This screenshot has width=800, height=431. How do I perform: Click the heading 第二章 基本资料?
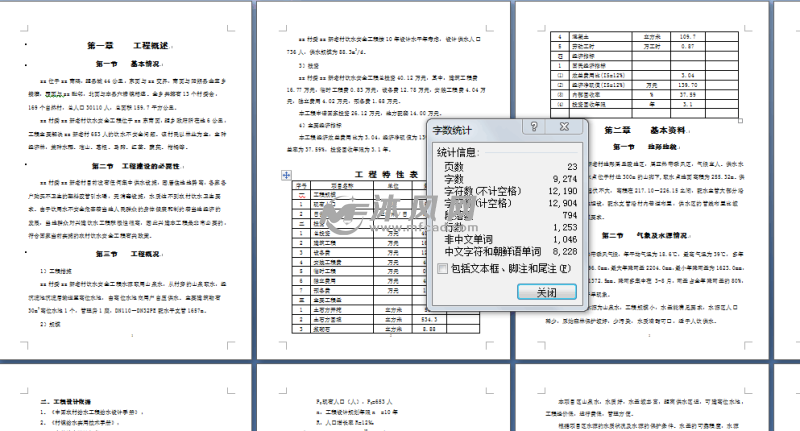[x=645, y=130]
